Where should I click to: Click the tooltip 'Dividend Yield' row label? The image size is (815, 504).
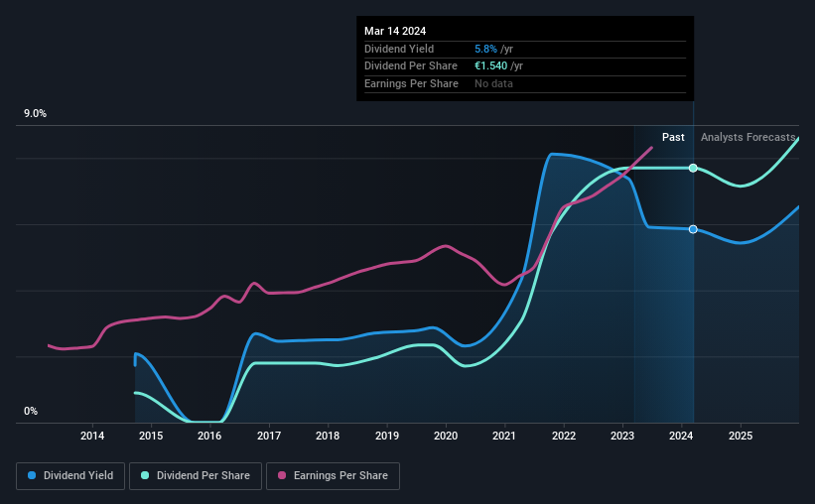tap(399, 49)
